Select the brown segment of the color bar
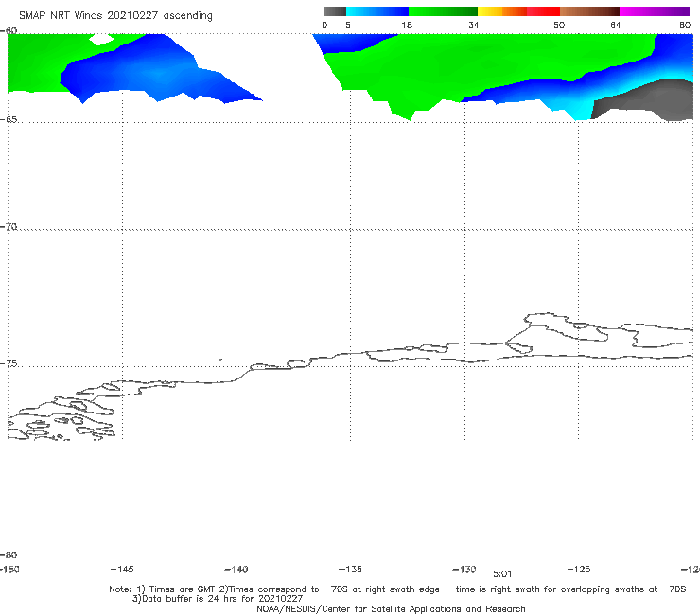Viewport: 700px width, 615px height. tap(589, 11)
